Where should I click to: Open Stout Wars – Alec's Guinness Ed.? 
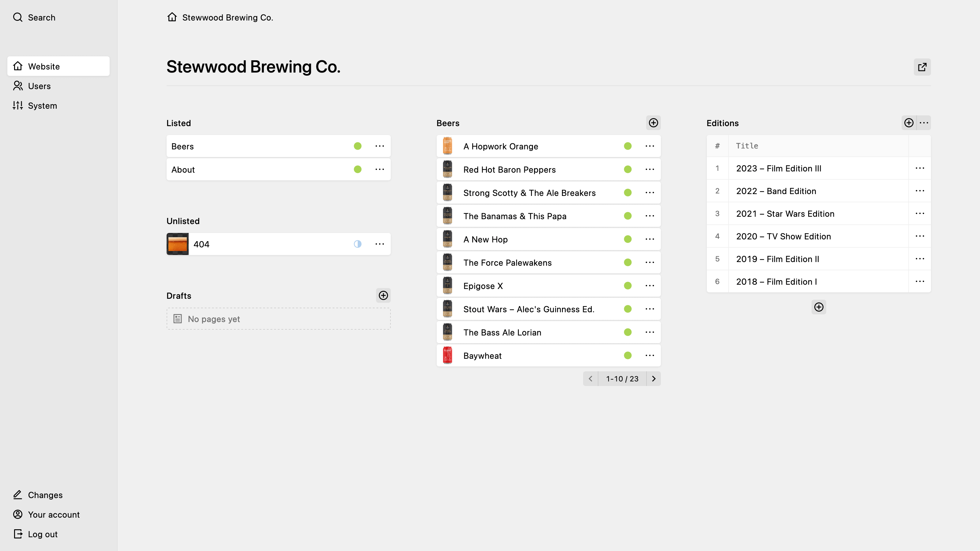click(x=548, y=309)
